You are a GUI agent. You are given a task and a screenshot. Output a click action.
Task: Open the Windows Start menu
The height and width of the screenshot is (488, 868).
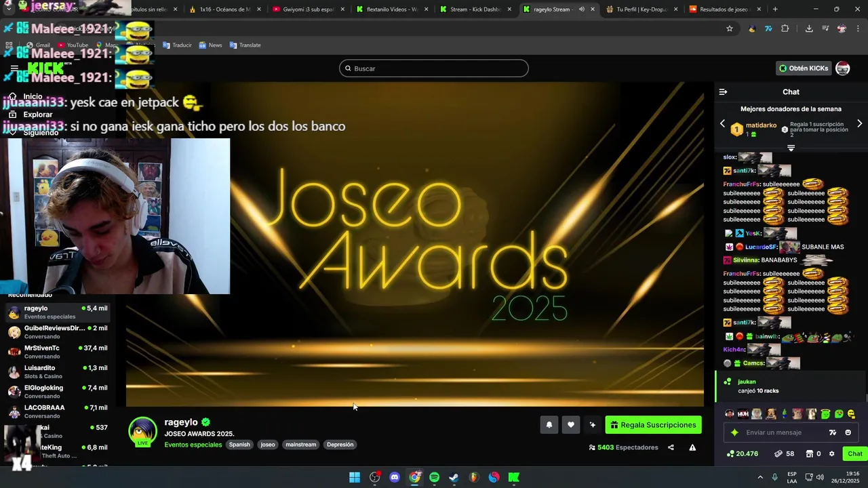coord(355,477)
